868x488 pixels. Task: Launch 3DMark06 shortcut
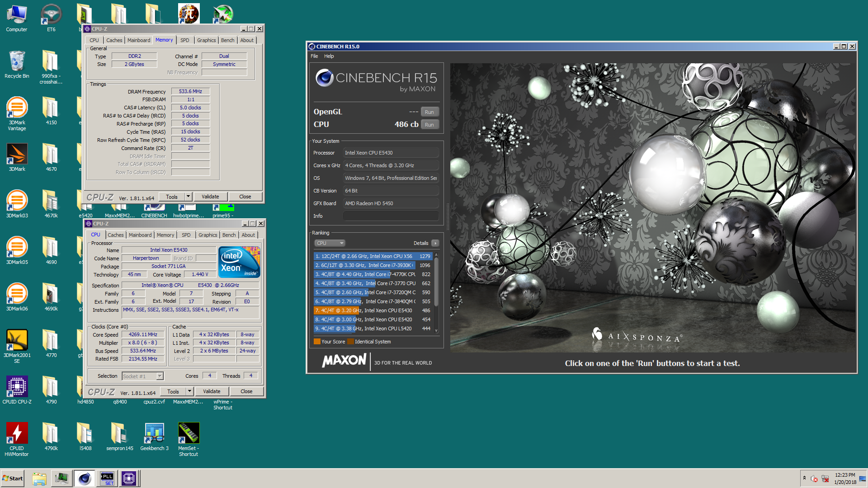(17, 297)
